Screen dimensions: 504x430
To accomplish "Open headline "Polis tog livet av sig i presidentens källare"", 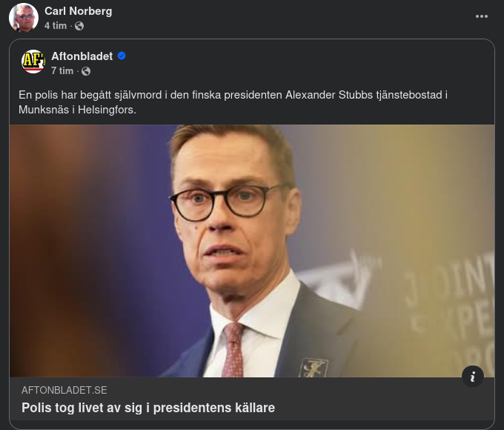I will 148,408.
